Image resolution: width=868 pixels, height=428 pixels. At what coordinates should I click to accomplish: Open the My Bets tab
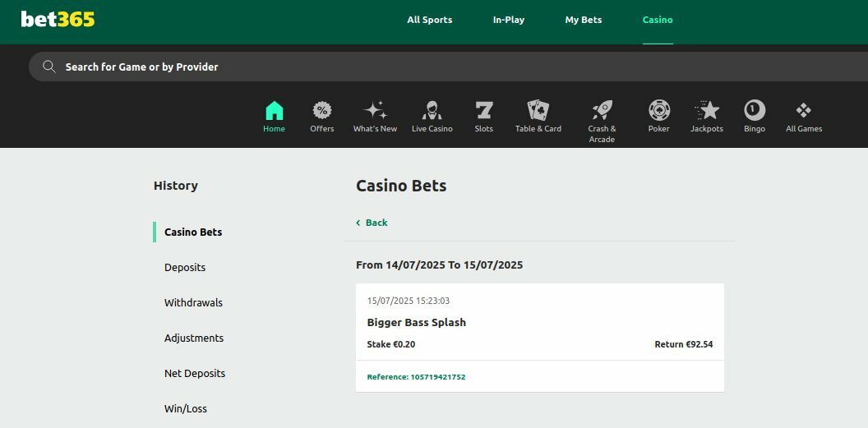pyautogui.click(x=584, y=20)
